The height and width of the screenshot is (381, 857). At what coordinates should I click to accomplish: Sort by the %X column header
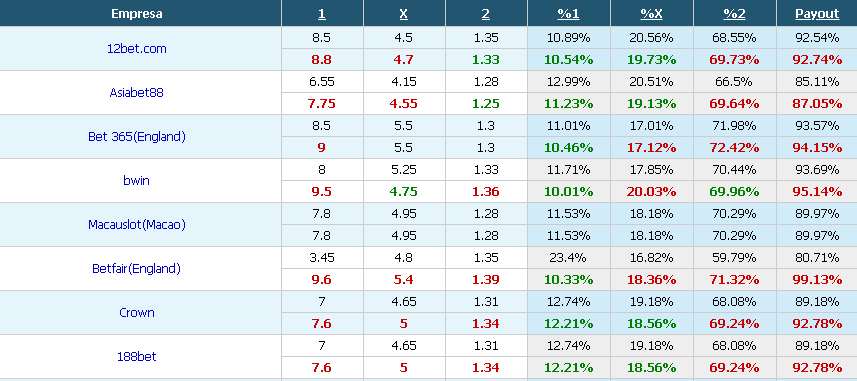point(651,14)
